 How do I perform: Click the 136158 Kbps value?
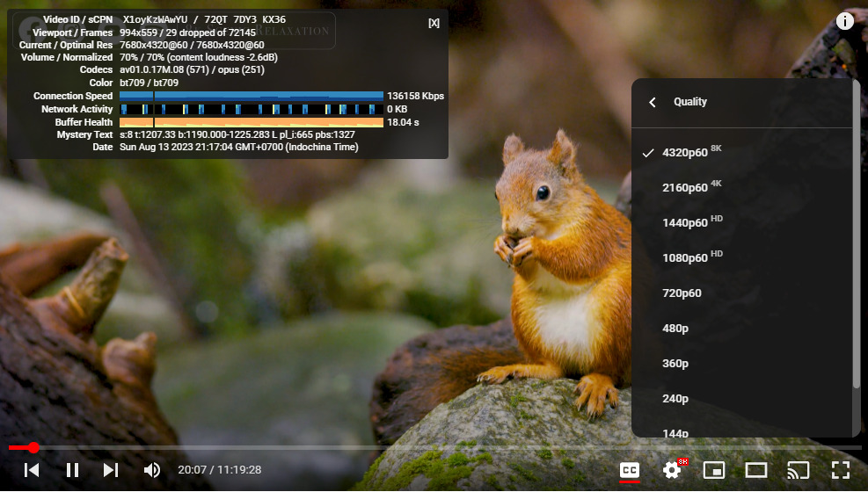coord(415,96)
